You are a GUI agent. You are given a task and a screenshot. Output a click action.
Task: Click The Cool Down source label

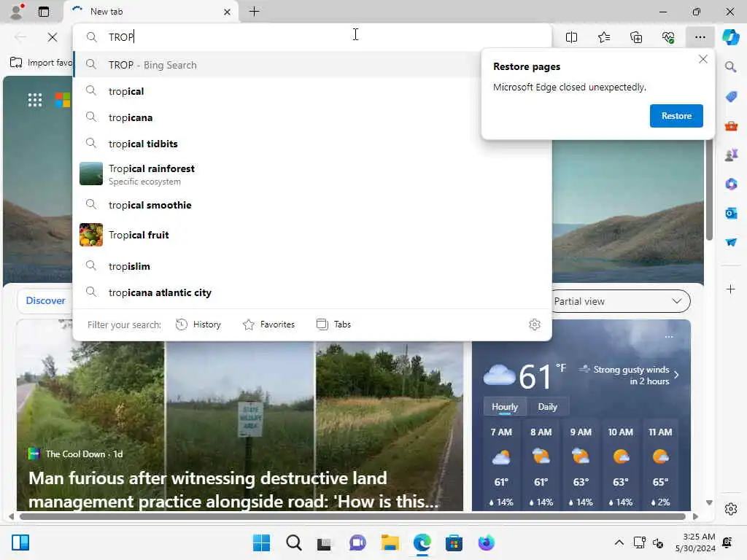pos(75,454)
